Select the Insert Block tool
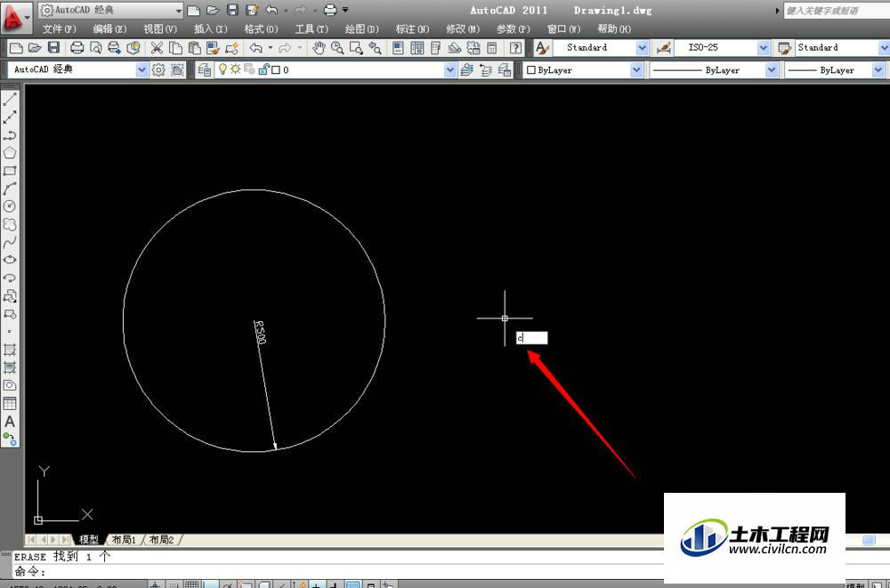Image resolution: width=890 pixels, height=588 pixels. tap(10, 295)
